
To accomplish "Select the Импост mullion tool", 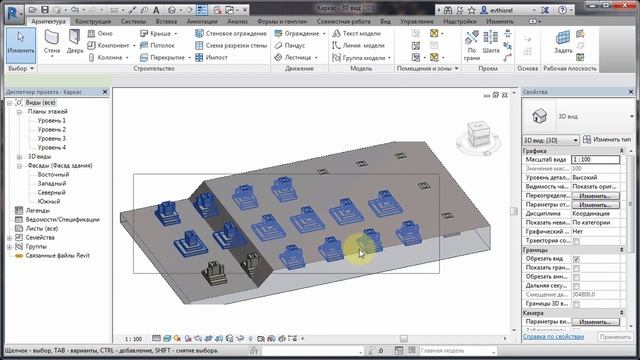I will [x=211, y=58].
